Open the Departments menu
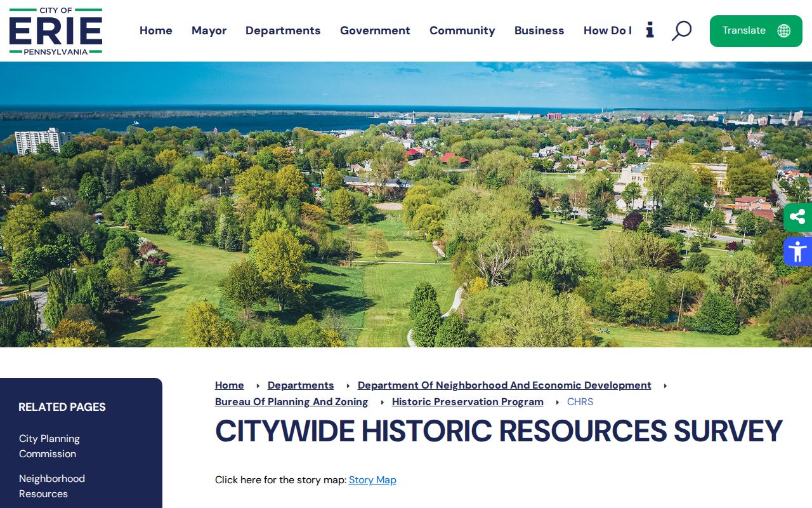The image size is (812, 508). [283, 30]
